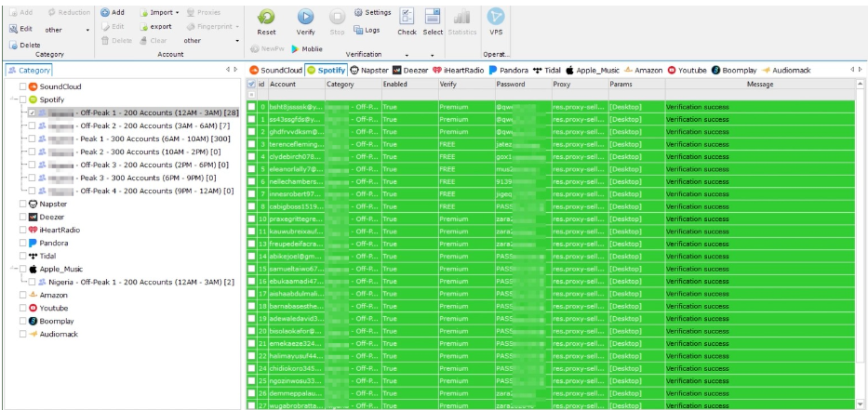Select account row clydebirch078
The image size is (868, 410).
click(x=552, y=156)
